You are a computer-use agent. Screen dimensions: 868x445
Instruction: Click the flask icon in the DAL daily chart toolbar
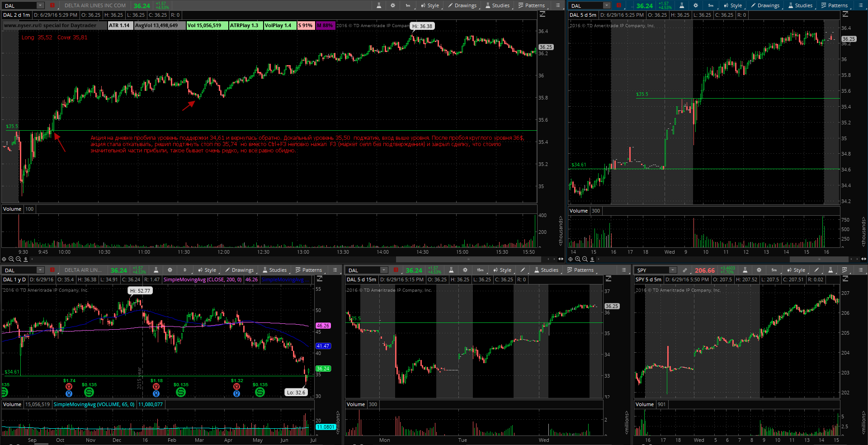[x=156, y=270]
